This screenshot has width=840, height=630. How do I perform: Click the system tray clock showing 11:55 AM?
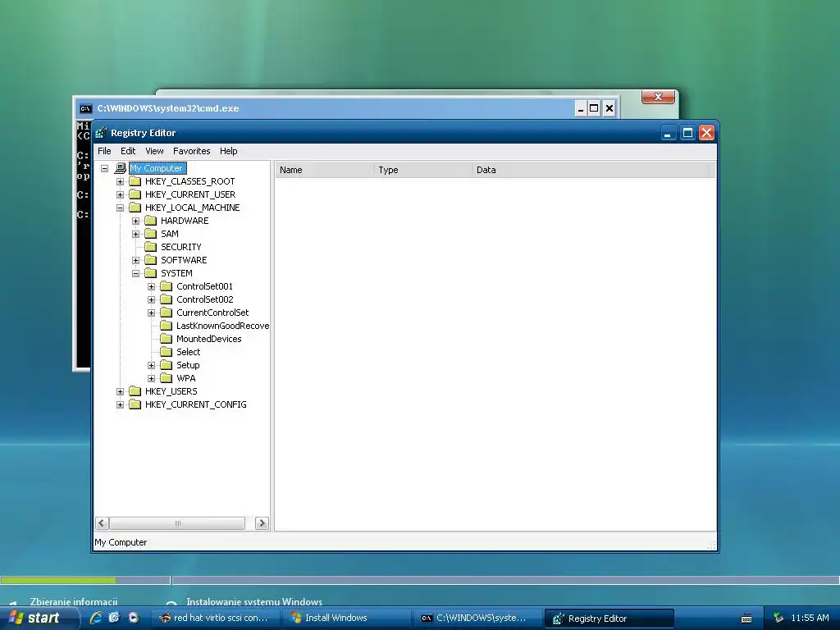pyautogui.click(x=810, y=618)
